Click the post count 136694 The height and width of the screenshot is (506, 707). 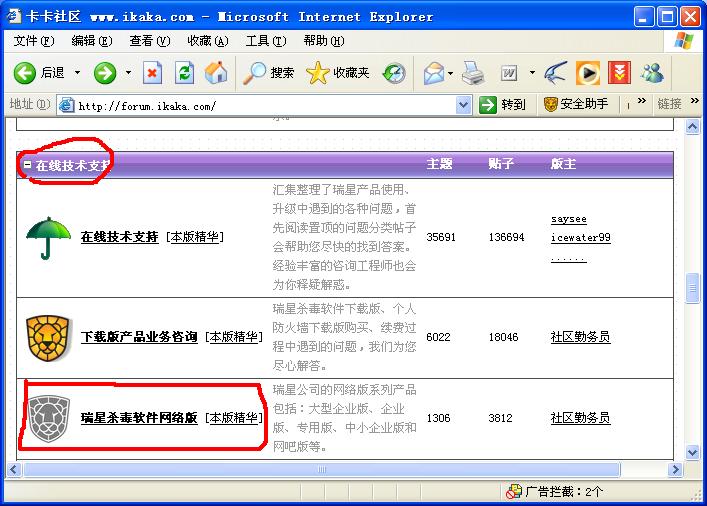[506, 238]
